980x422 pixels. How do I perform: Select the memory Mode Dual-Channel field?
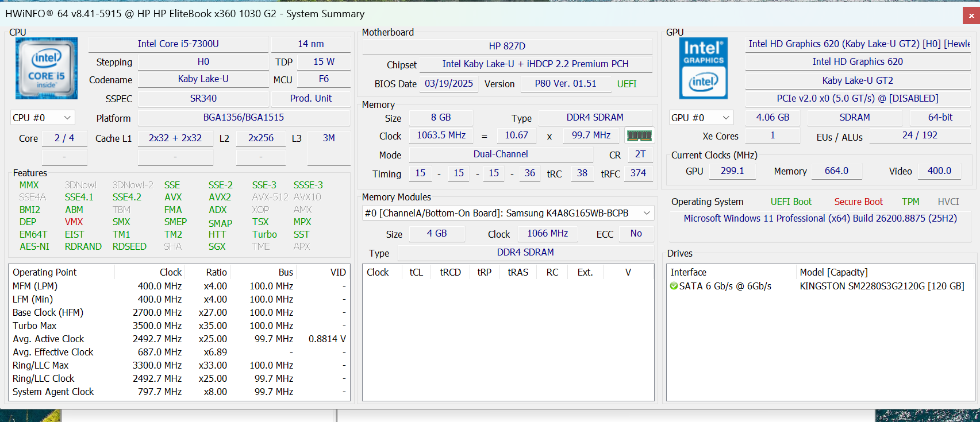(x=501, y=154)
